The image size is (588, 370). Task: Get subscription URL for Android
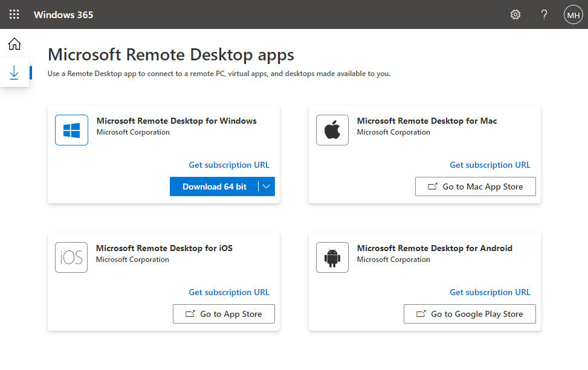490,292
